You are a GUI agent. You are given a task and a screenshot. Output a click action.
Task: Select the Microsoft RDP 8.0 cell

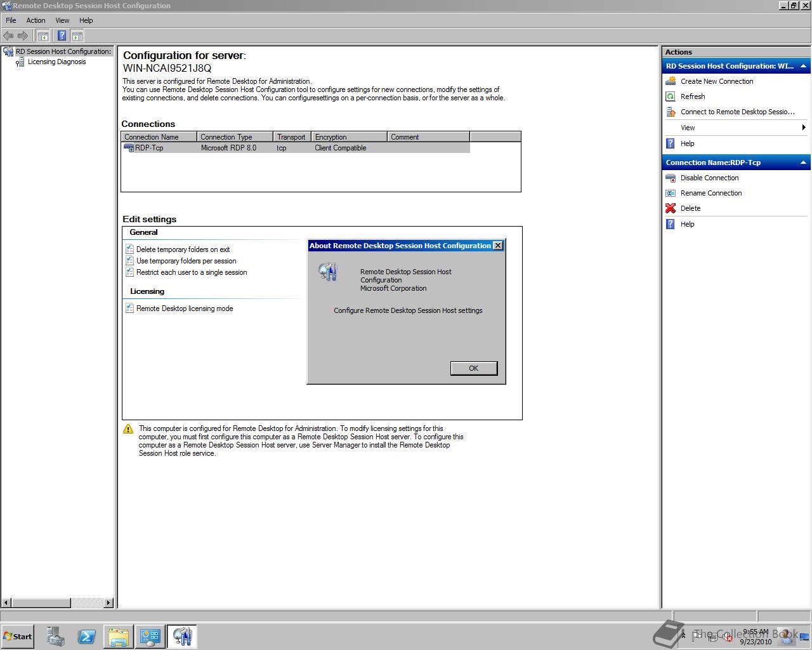point(228,148)
